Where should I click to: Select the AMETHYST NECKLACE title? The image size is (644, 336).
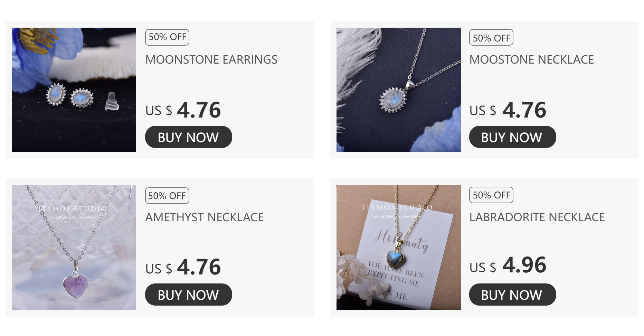coord(205,217)
